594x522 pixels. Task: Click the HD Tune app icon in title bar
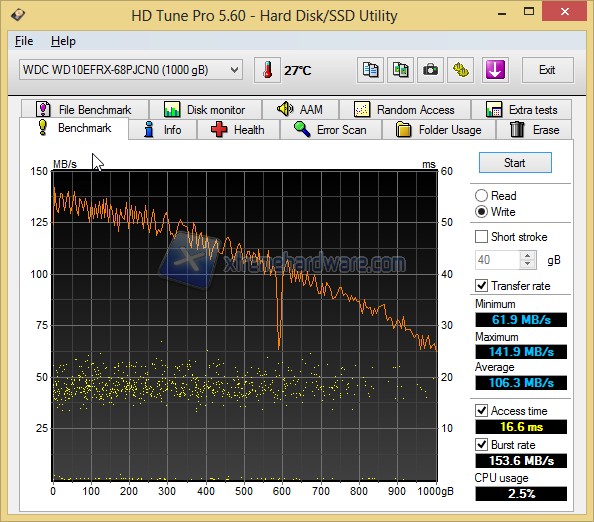[18, 15]
